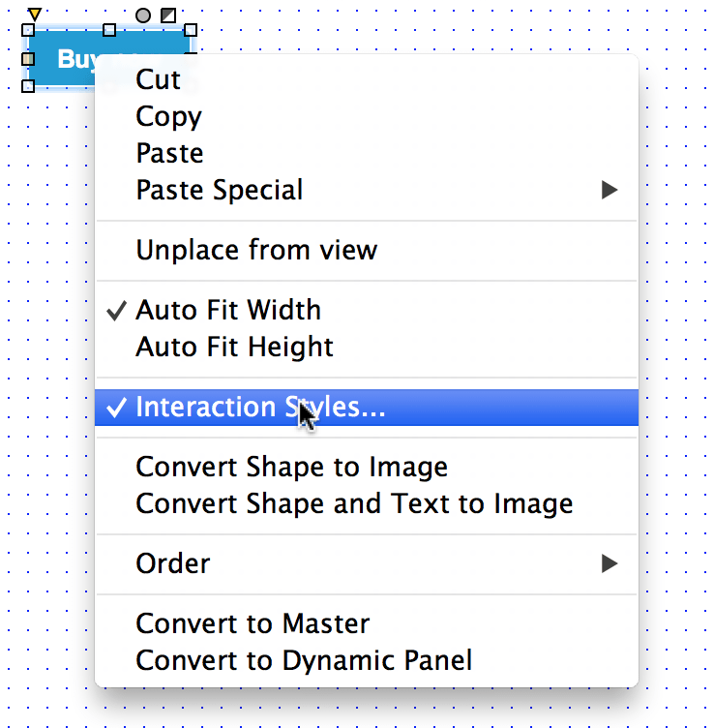Expand the Paste Special submenu arrow

[x=610, y=191]
